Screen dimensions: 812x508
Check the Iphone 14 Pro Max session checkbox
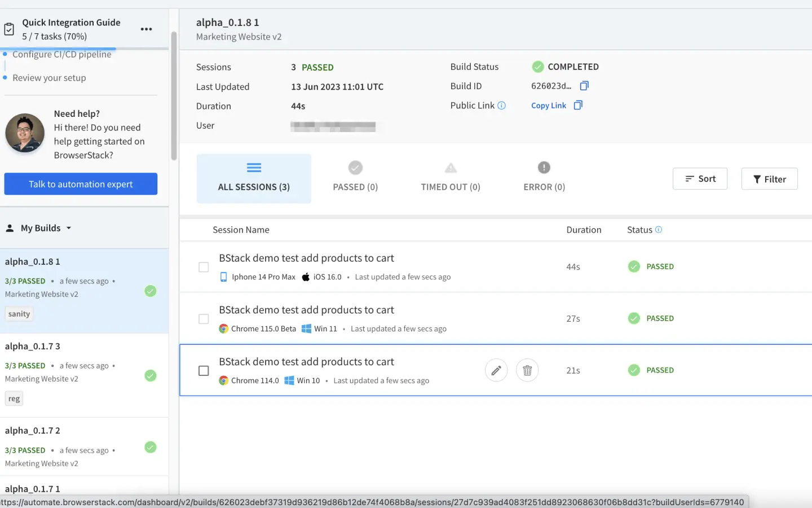point(204,267)
